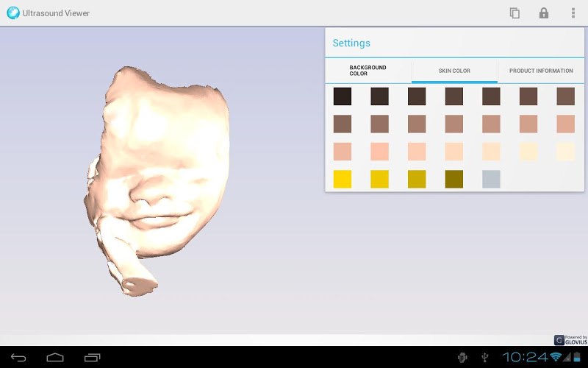Choose second swatch in first skin row
The height and width of the screenshot is (368, 588).
coord(379,96)
